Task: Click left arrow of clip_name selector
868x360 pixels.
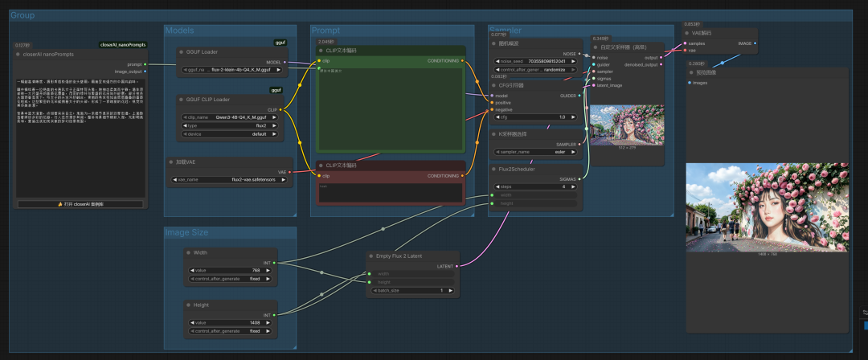Action: [x=186, y=117]
